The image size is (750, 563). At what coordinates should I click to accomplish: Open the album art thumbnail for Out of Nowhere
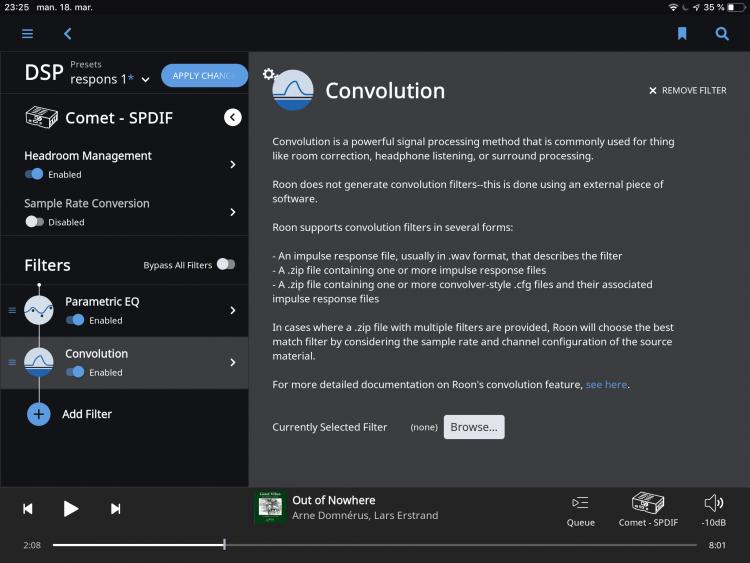click(x=270, y=507)
